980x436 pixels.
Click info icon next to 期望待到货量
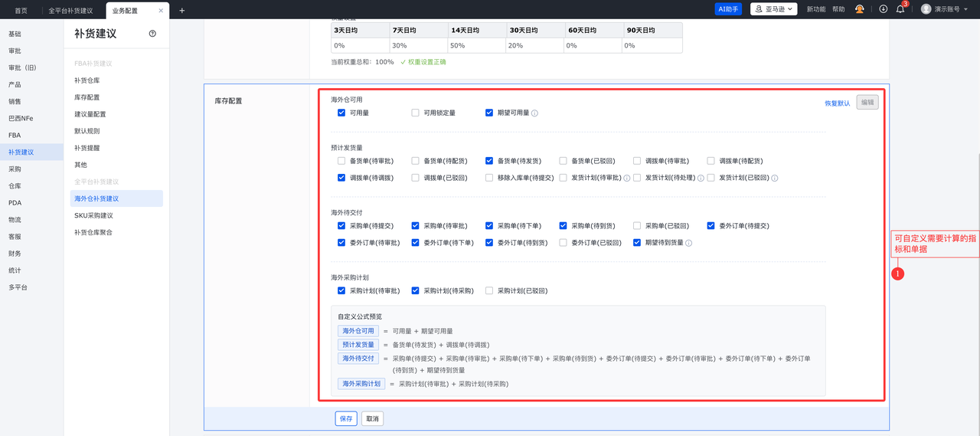click(x=689, y=243)
